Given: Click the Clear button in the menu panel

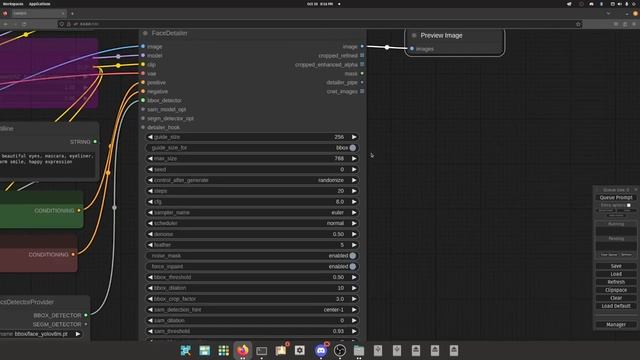Looking at the screenshot, I should coord(616,298).
